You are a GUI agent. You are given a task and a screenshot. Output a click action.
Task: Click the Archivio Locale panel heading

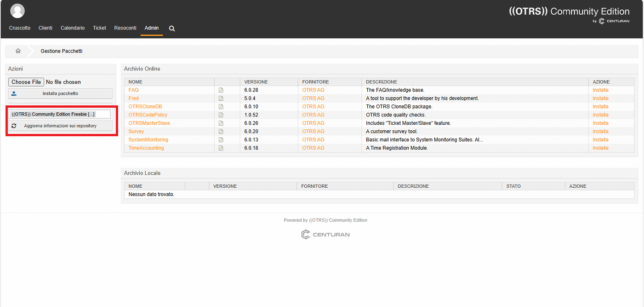142,173
